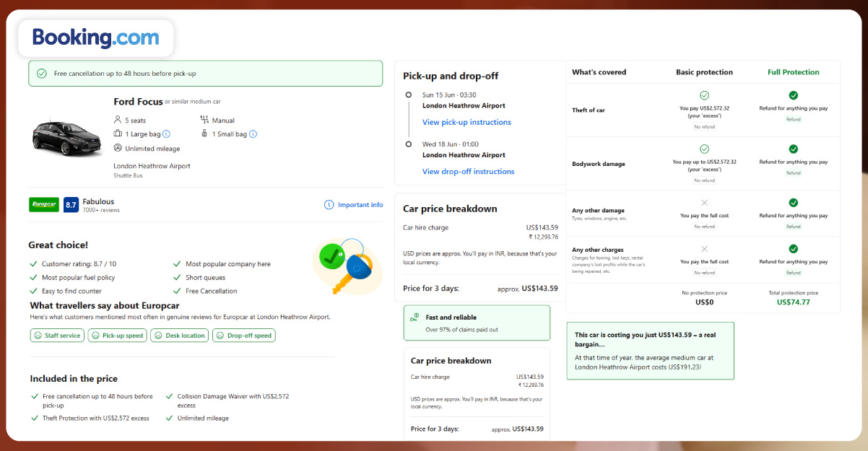
Task: Select the Drop-off speed review tag
Action: pos(243,336)
